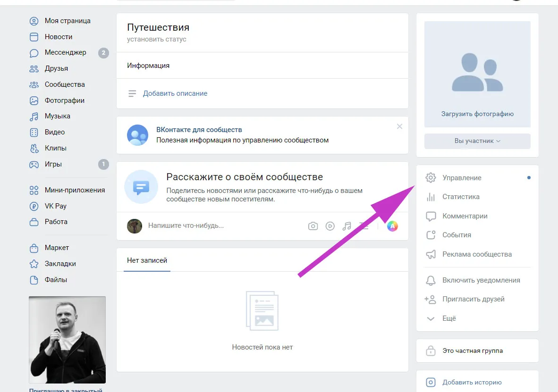Viewport: 558px width, 392px height.
Task: Click the Комментарии speech bubble icon
Action: [431, 216]
